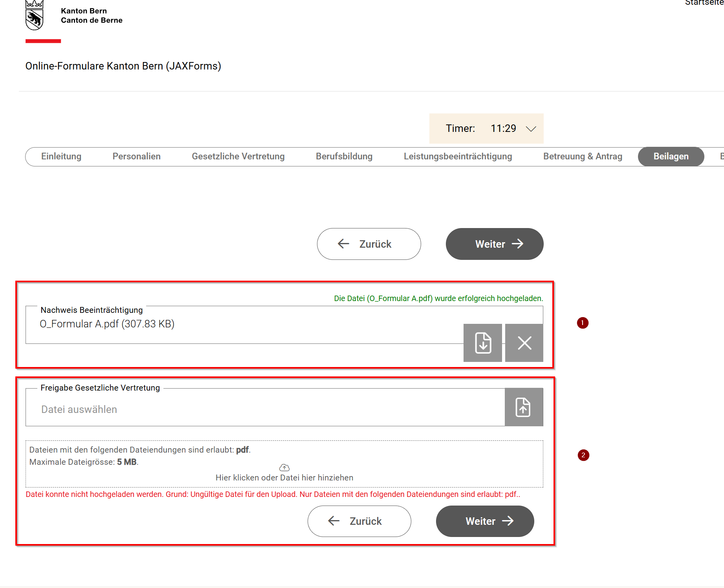This screenshot has height=588, width=724.
Task: Switch to the Einleitung tab
Action: coord(61,157)
